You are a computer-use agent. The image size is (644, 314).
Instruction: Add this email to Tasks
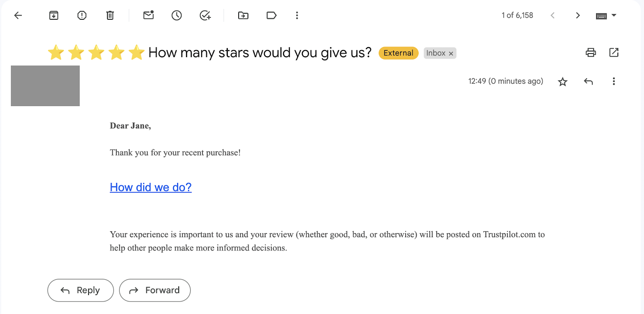pyautogui.click(x=205, y=15)
